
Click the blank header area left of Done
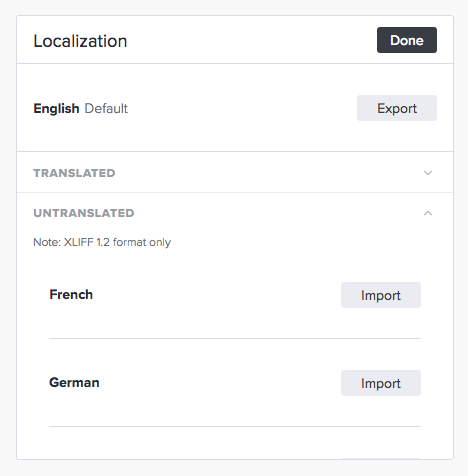(x=252, y=40)
